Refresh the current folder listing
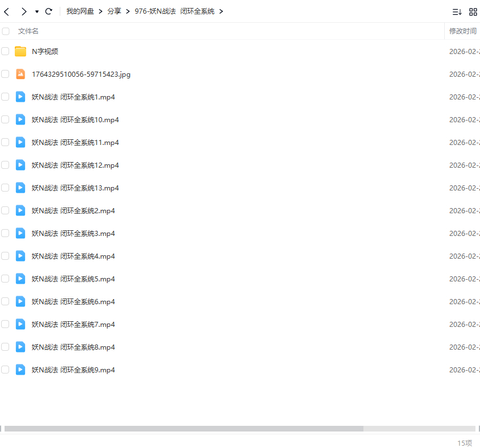Viewport: 480px width, 448px height. pyautogui.click(x=49, y=11)
